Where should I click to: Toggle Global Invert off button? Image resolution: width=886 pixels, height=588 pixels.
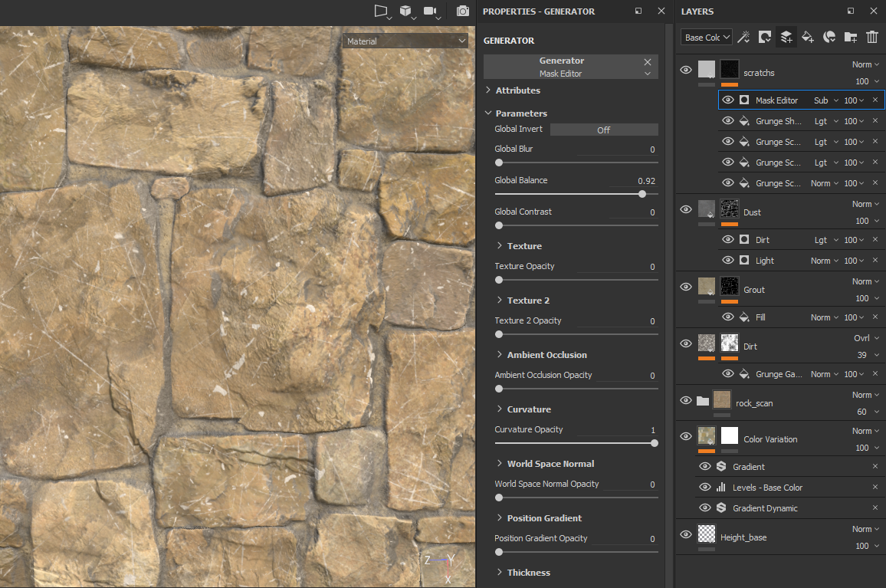[603, 130]
